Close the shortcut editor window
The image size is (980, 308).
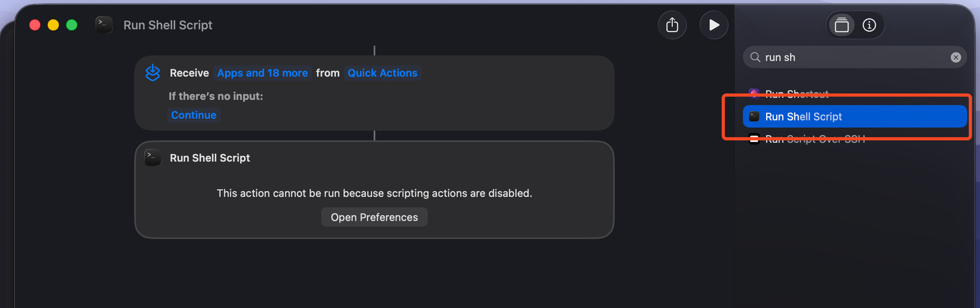(x=35, y=25)
